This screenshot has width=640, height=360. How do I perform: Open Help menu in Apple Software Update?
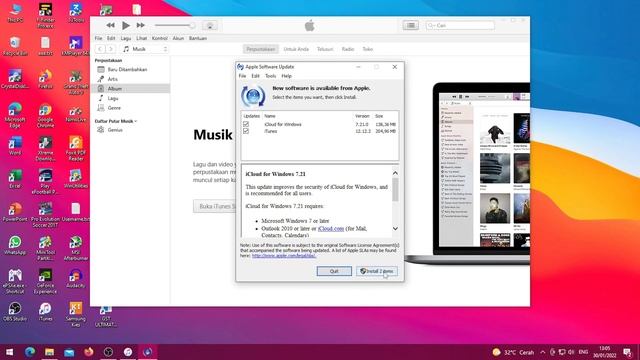pyautogui.click(x=287, y=76)
